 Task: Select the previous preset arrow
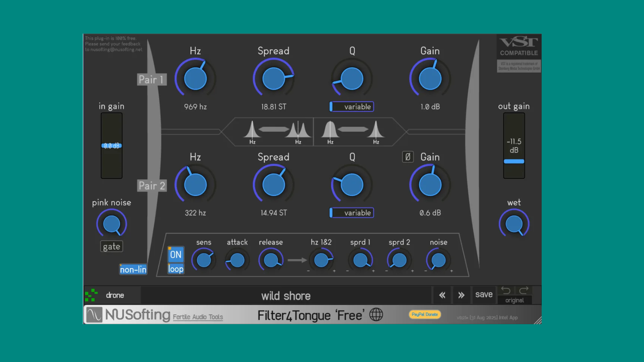pos(442,295)
